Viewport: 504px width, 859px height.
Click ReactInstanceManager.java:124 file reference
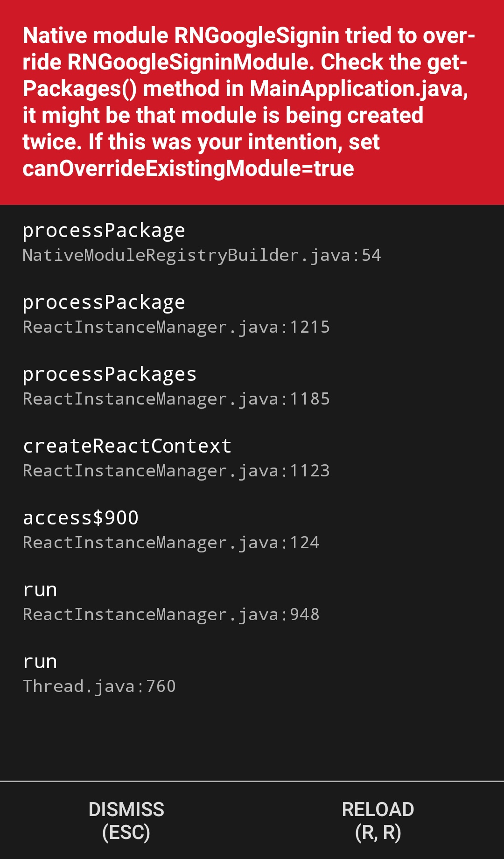(172, 543)
